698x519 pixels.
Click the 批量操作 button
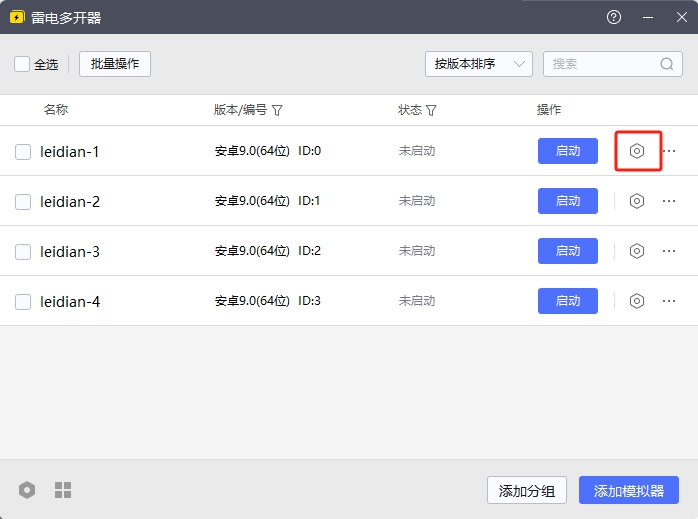point(115,64)
